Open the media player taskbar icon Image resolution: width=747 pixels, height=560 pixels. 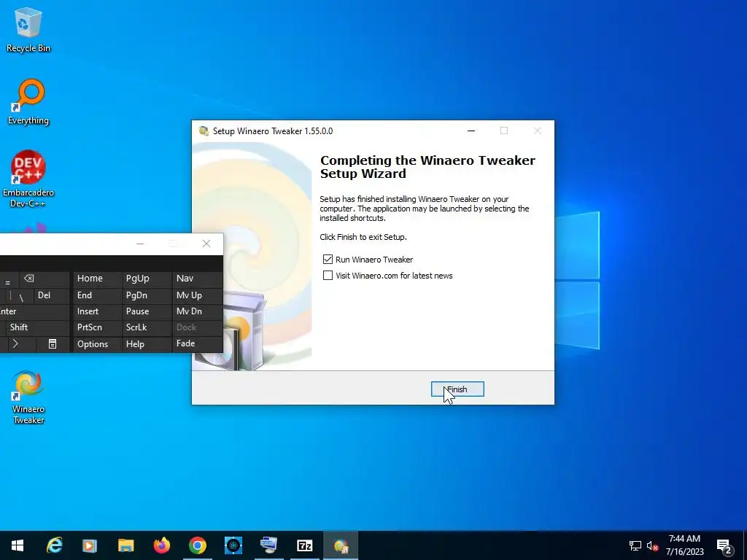(x=90, y=545)
